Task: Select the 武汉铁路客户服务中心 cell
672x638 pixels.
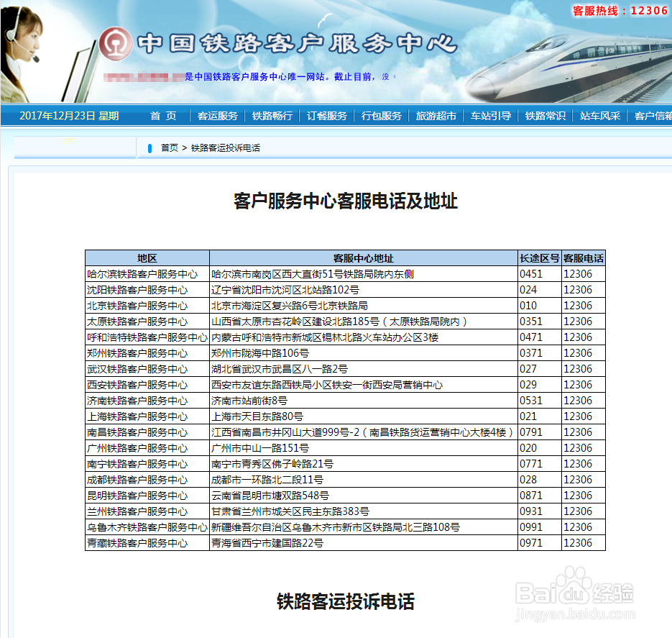Action: (147, 369)
